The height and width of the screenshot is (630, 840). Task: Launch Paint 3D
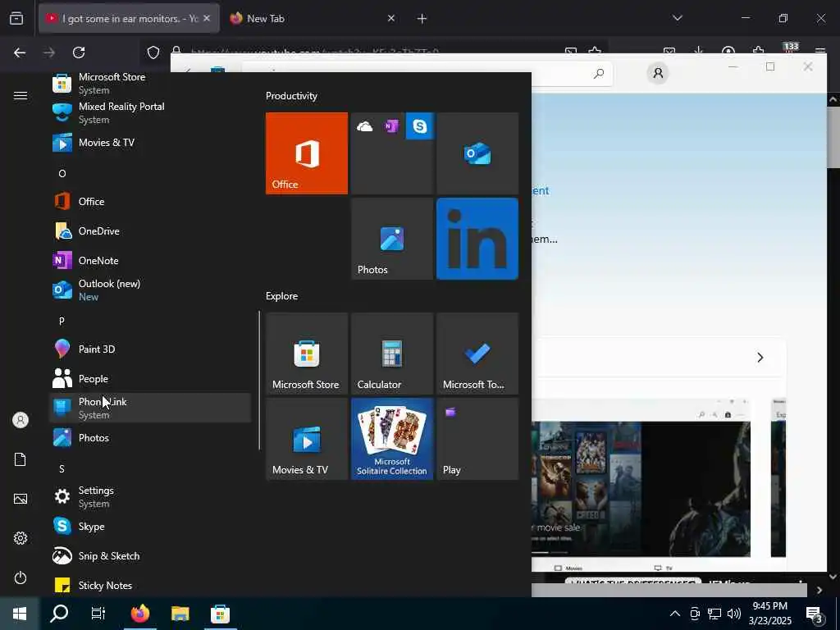150,349
